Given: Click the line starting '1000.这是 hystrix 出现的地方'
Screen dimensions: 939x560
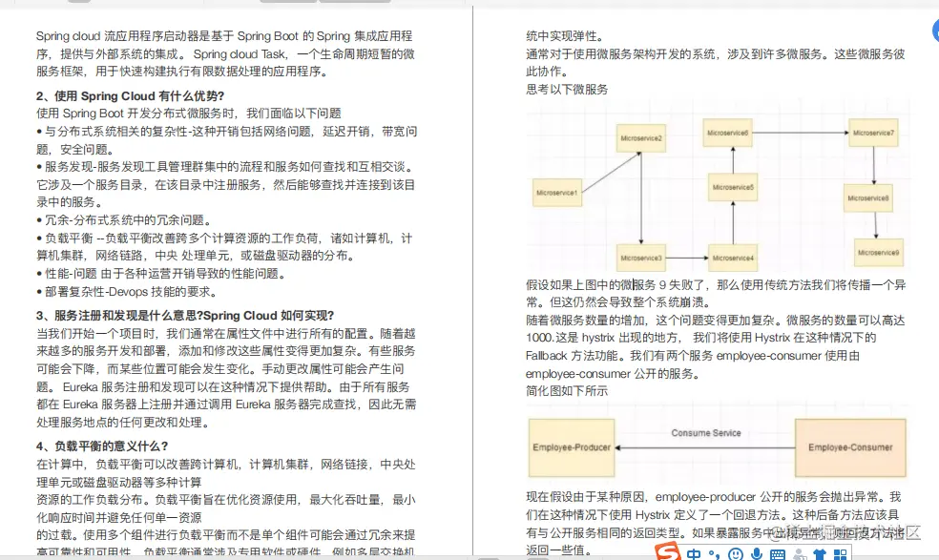Looking at the screenshot, I should coord(700,338).
